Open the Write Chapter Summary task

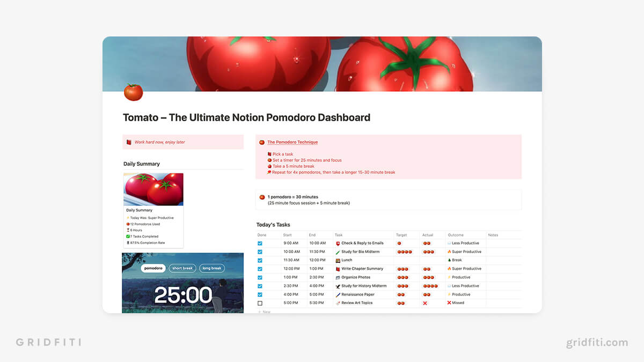pos(362,269)
